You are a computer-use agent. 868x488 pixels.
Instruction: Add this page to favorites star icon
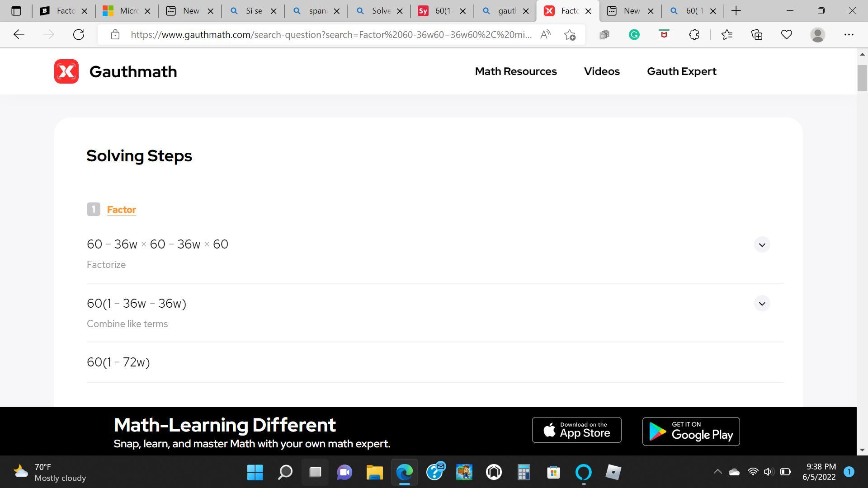(x=570, y=34)
